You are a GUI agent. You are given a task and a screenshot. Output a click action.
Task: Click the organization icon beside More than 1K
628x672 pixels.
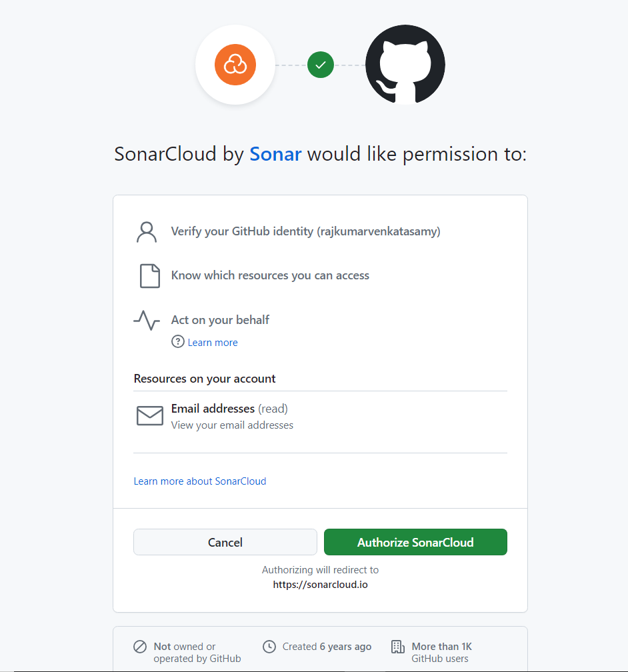(398, 646)
